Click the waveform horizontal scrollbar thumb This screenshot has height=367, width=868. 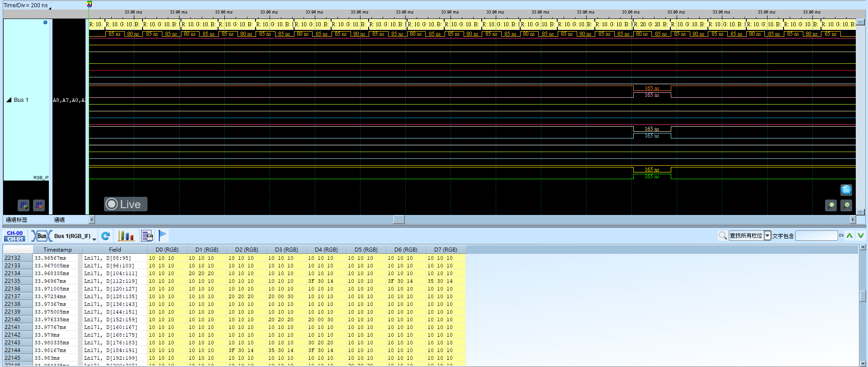tap(399, 219)
